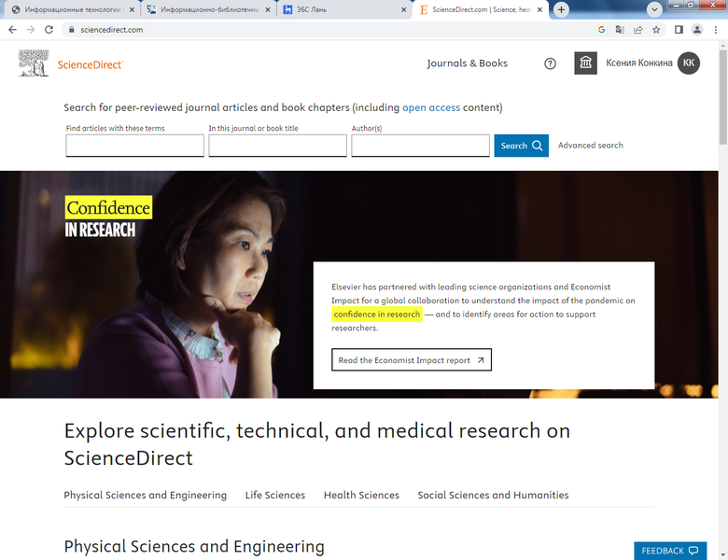728x560 pixels.
Task: Reload the ScienceDirect page
Action: pyautogui.click(x=49, y=30)
